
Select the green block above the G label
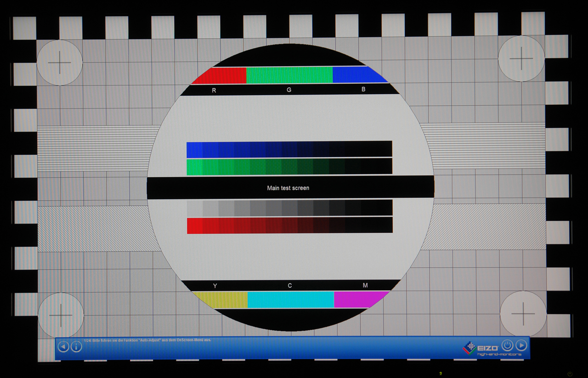[x=289, y=75]
